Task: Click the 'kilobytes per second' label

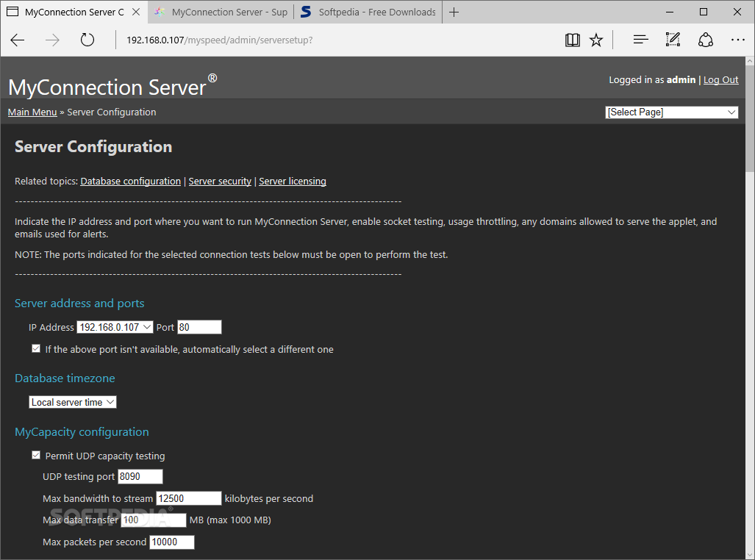Action: (x=269, y=499)
